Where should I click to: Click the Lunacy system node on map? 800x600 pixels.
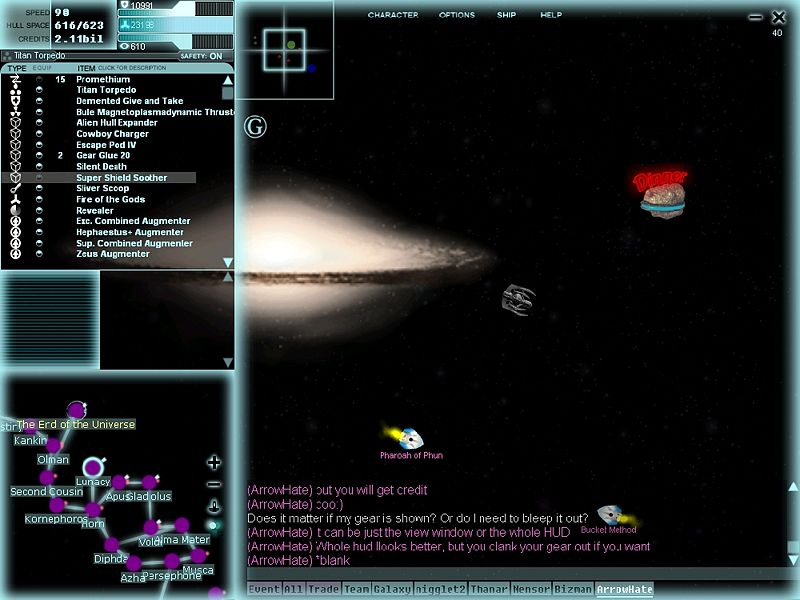[94, 466]
